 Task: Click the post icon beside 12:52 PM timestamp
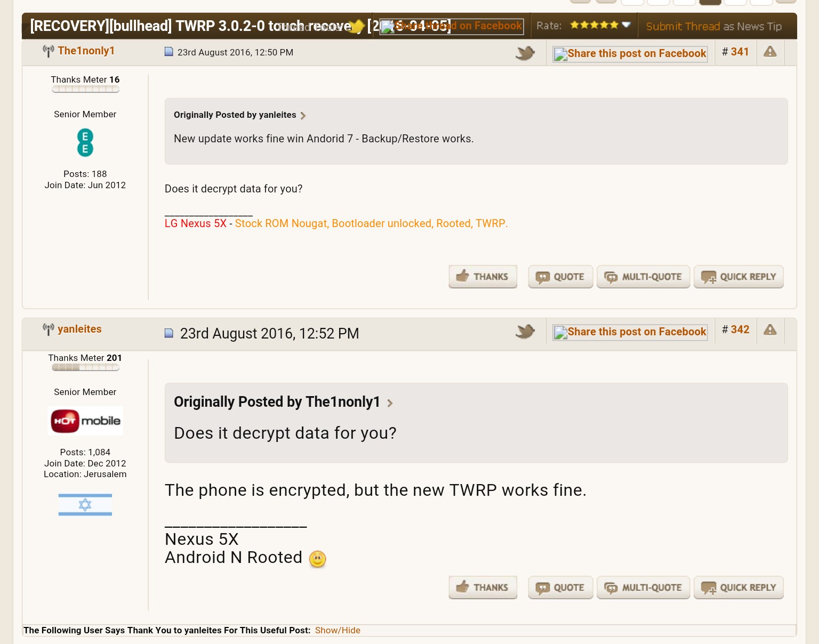(x=169, y=333)
